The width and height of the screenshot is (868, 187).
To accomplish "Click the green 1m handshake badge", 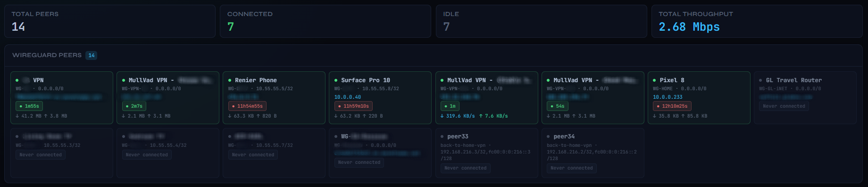I will click(450, 106).
